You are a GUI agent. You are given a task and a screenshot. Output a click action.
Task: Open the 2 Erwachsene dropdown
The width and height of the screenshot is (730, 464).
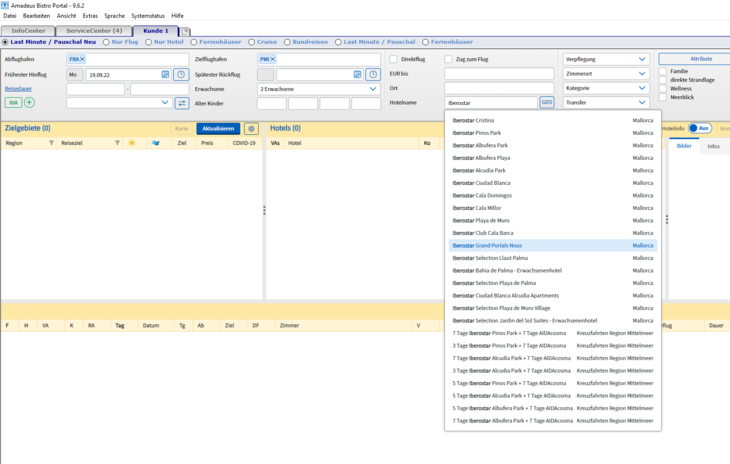pyautogui.click(x=319, y=89)
